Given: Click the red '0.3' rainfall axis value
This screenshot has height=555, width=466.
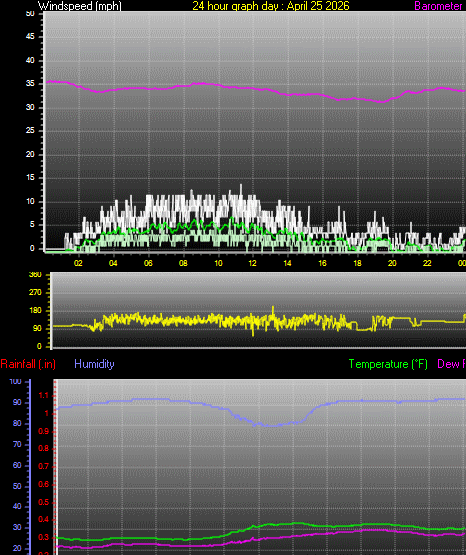Looking at the screenshot, I should pos(44,538).
